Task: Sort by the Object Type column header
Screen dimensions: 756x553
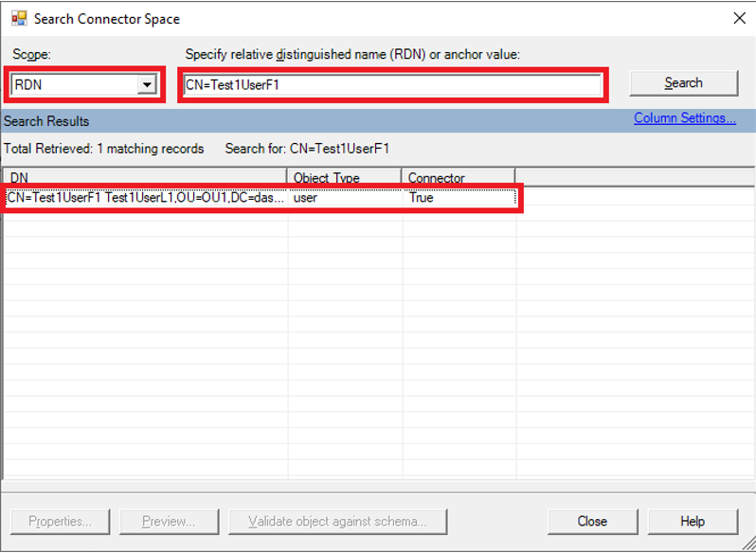Action: (344, 177)
